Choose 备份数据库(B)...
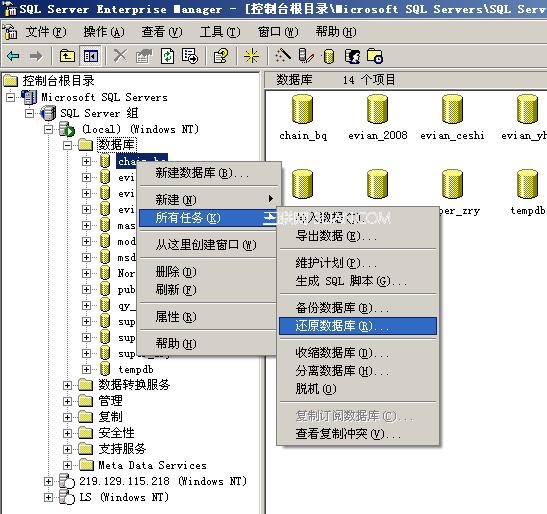This screenshot has width=547, height=514. 358,308
